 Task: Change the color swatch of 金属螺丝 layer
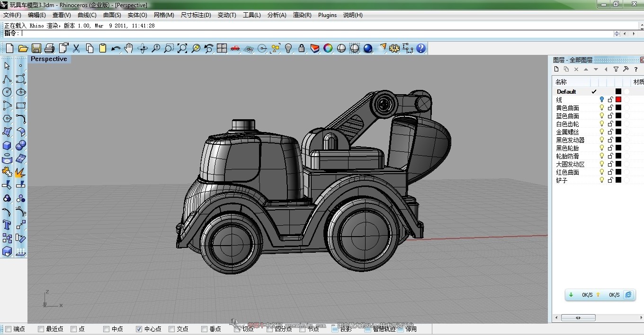(x=618, y=132)
